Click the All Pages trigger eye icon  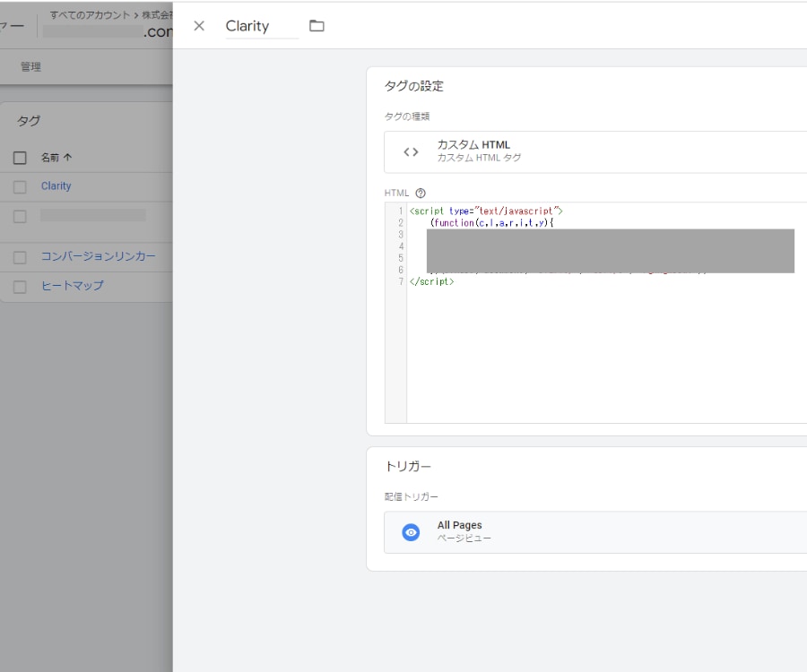coord(411,532)
